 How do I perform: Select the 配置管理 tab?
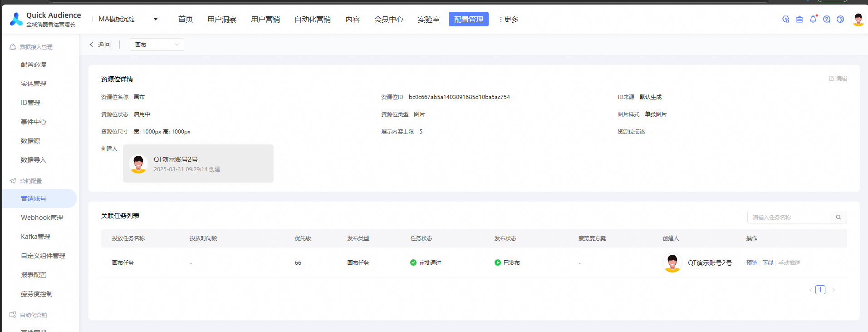coord(469,19)
